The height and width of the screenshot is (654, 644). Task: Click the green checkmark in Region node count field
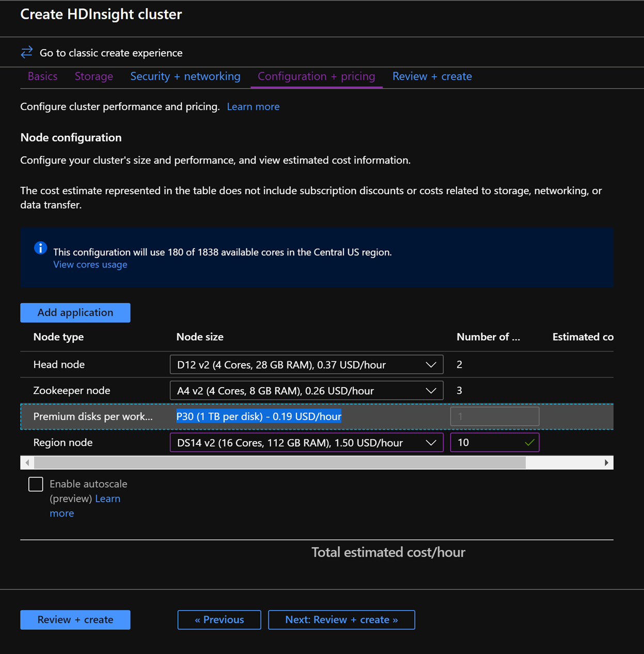coord(529,442)
